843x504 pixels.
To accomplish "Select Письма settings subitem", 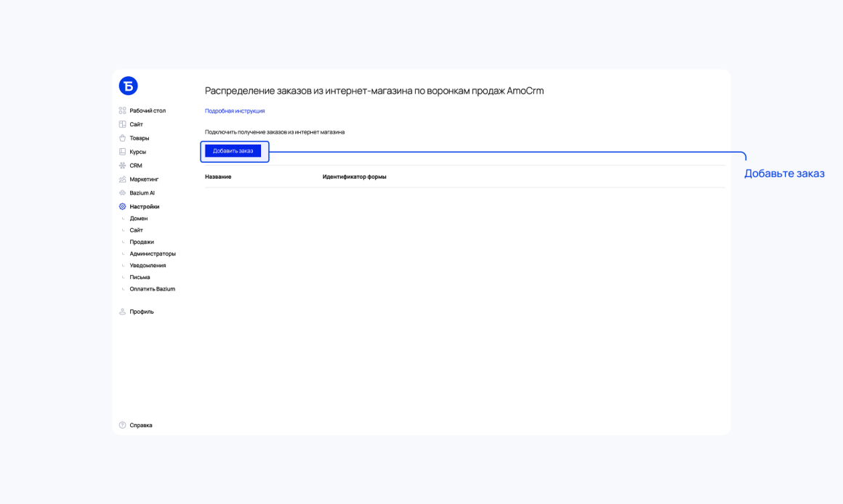I will [x=140, y=277].
